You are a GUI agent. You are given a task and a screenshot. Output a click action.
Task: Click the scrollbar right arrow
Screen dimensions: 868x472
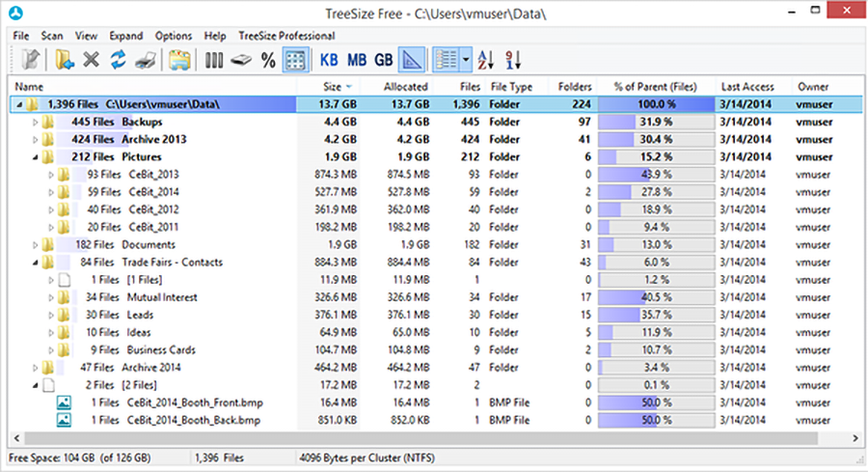(x=855, y=438)
